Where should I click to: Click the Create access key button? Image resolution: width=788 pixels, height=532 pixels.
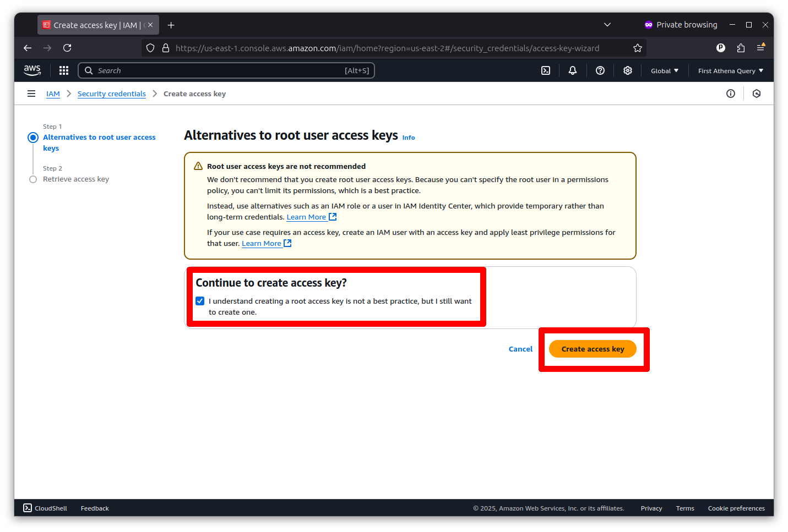[x=593, y=349]
